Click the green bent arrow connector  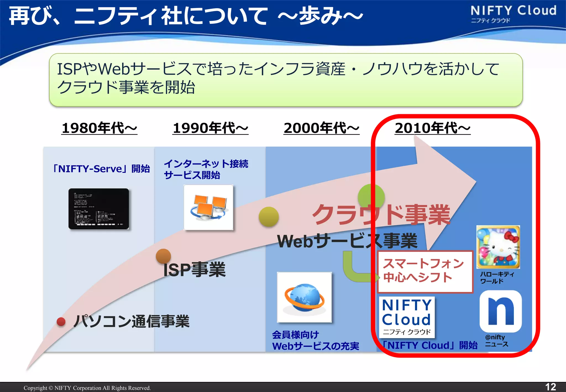(361, 267)
